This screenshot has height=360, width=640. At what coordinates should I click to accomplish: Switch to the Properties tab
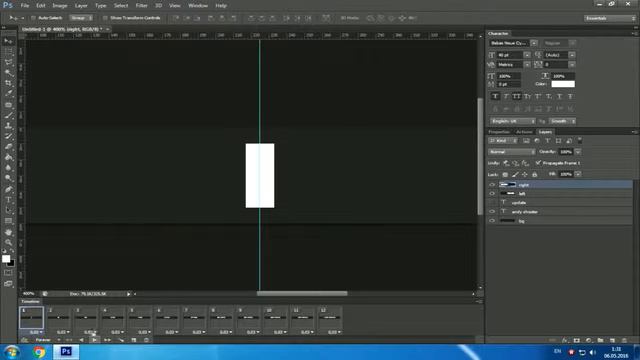(499, 132)
